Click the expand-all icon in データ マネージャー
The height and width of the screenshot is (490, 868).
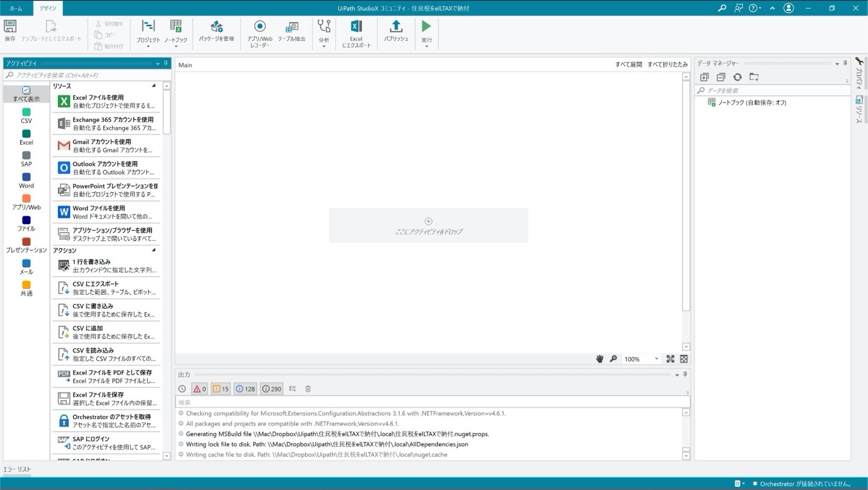point(704,77)
